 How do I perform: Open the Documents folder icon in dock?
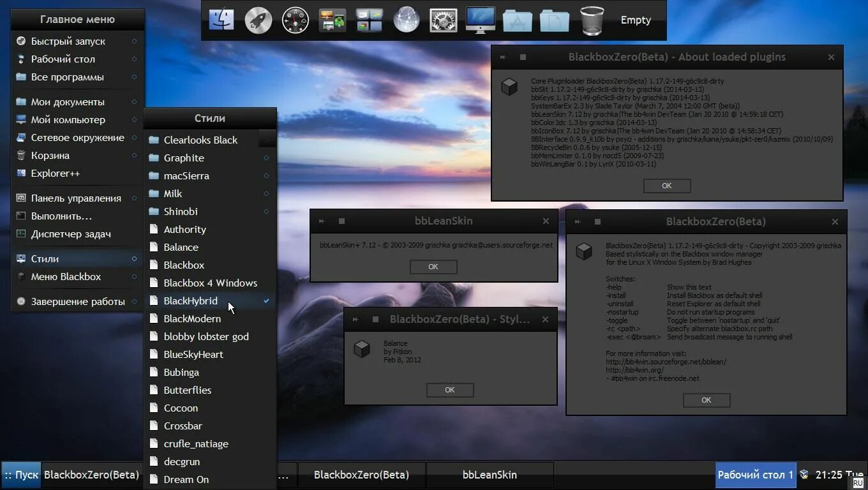555,20
